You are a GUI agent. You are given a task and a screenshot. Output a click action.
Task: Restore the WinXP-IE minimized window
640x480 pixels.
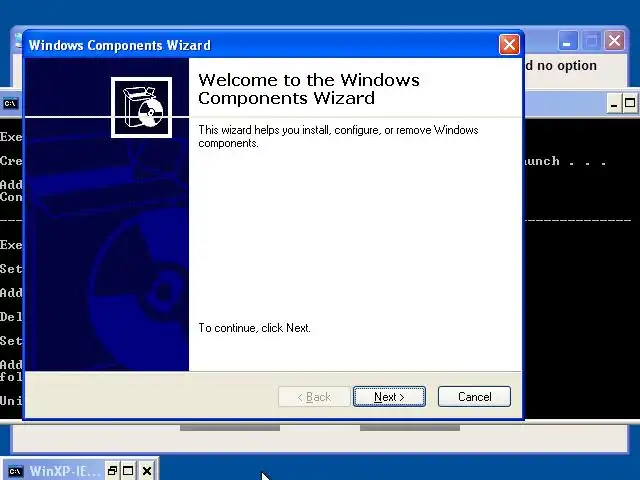tap(112, 471)
